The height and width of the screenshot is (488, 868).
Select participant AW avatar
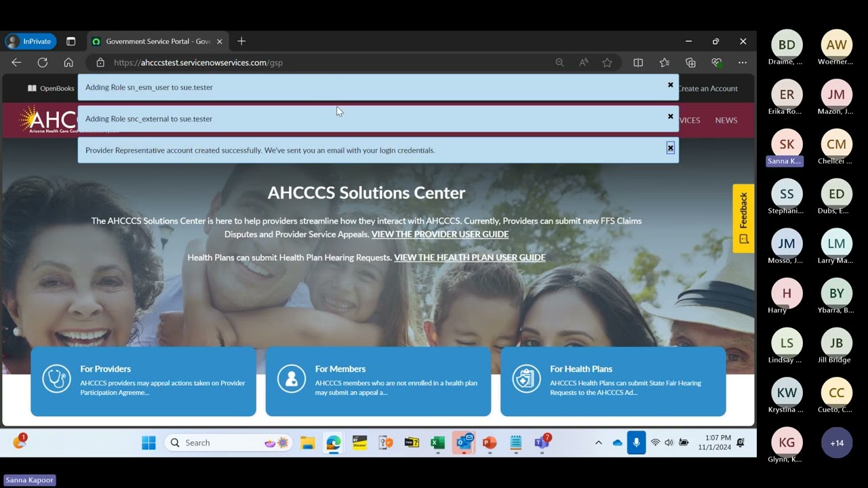coord(836,45)
